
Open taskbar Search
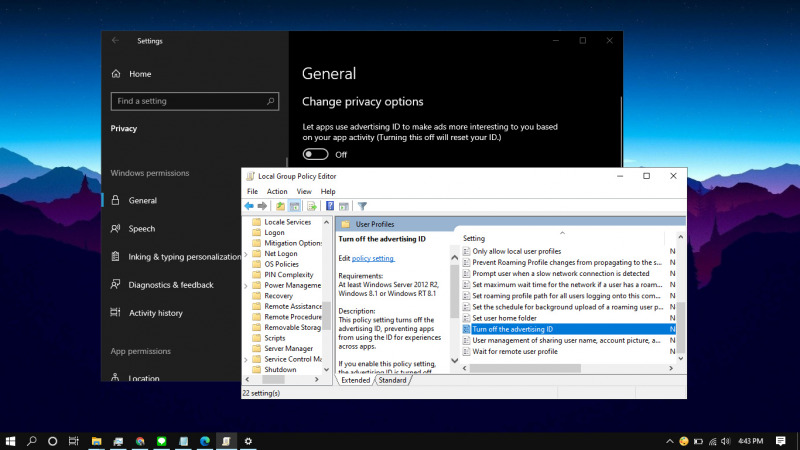[32, 441]
